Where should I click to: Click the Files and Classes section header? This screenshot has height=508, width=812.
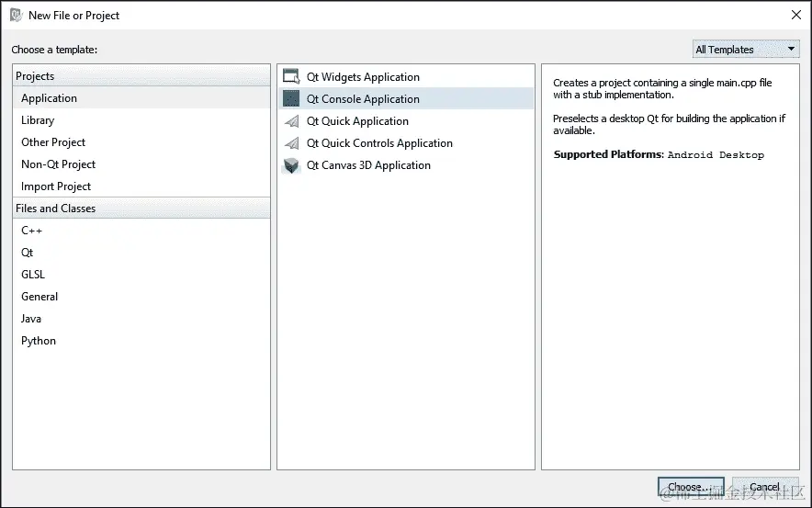pos(141,209)
